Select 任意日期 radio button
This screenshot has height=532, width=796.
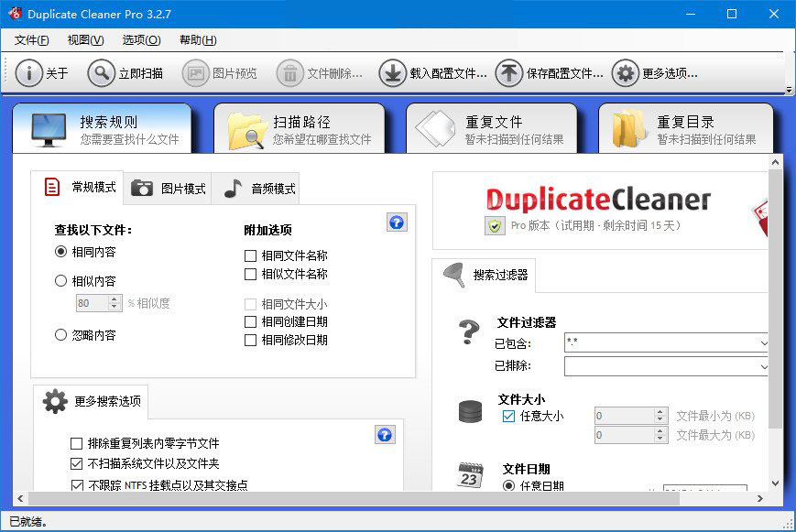508,486
